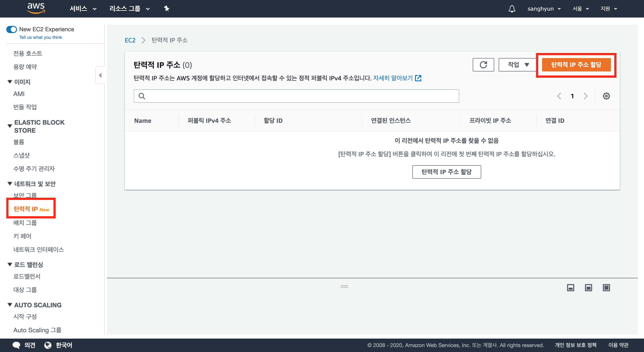
Task: Click the pin shortcut icon in header
Action: pos(167,9)
